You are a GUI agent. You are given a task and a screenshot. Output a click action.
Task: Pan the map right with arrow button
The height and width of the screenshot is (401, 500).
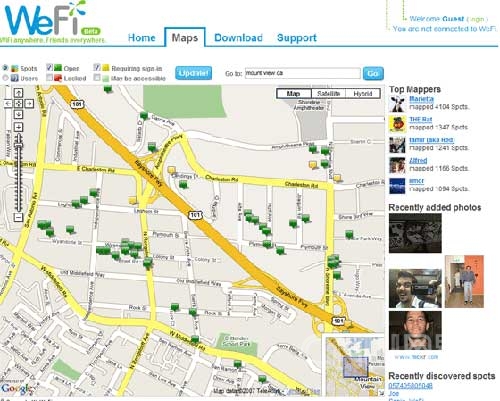pyautogui.click(x=29, y=104)
